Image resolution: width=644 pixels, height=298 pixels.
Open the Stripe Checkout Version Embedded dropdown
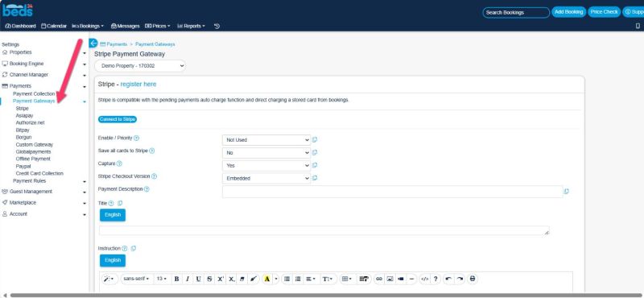click(266, 178)
